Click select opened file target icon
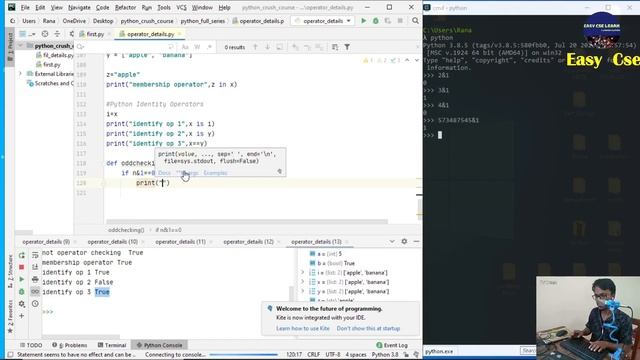 click(45, 34)
